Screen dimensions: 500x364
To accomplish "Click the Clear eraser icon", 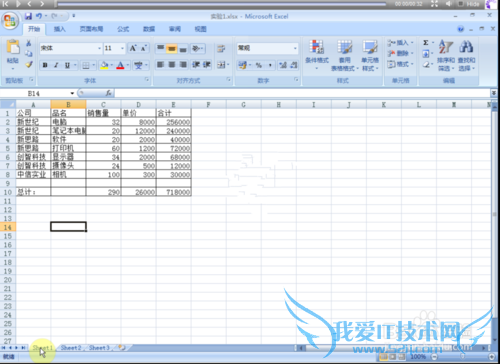I will [x=426, y=64].
